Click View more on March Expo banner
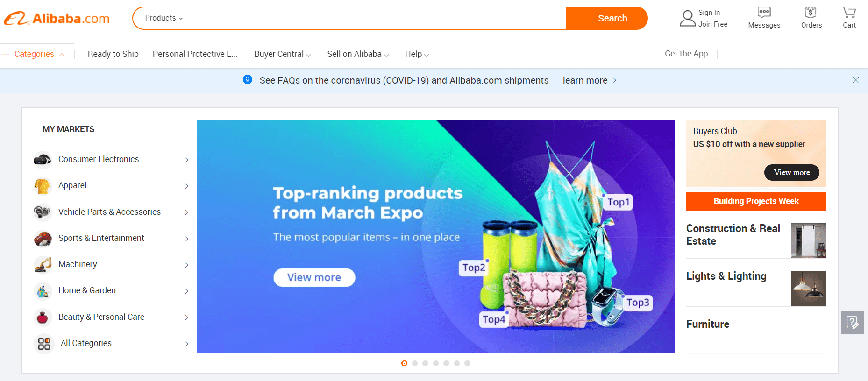The width and height of the screenshot is (868, 381). tap(314, 277)
